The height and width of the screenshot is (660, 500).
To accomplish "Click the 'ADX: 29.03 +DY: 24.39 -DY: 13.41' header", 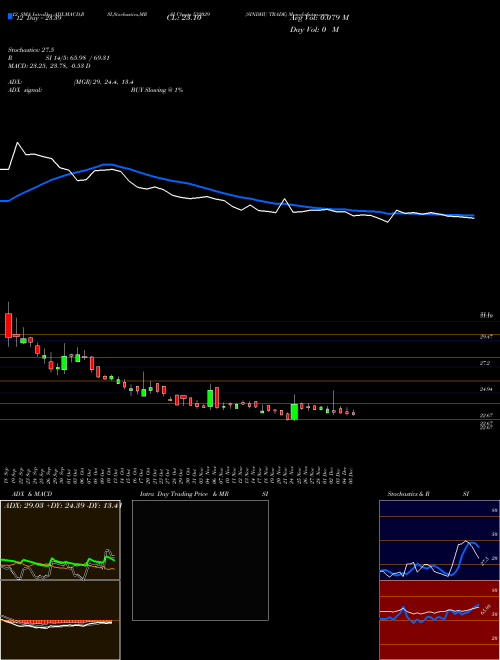I will pos(63,505).
